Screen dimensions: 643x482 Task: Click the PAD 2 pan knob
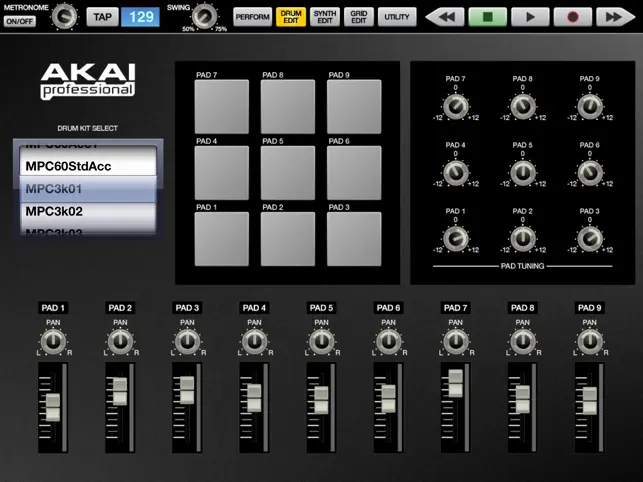tap(120, 342)
